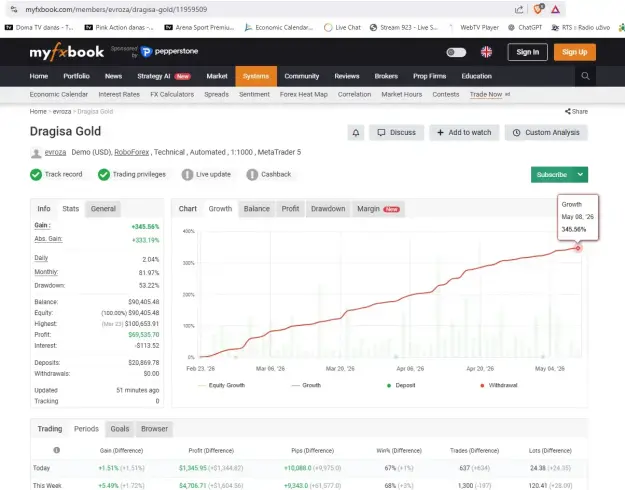Click the Trade Now link
Screen dimensions: 625x490
tap(486, 94)
